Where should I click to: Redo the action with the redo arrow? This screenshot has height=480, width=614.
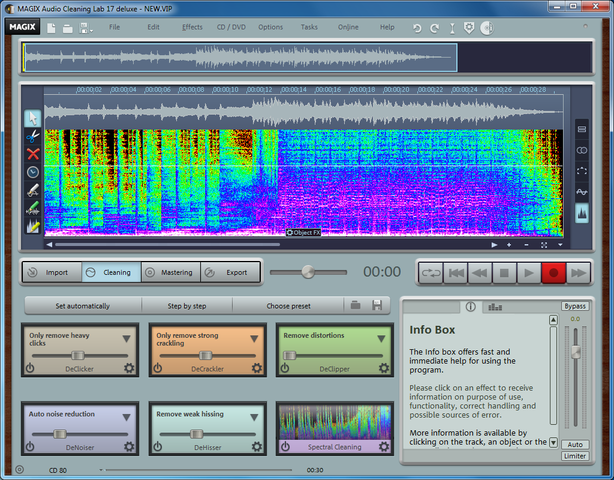434,28
